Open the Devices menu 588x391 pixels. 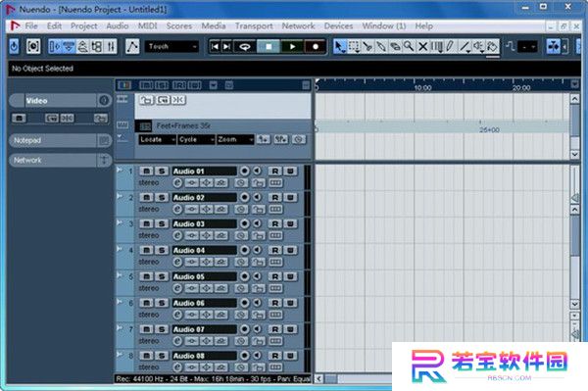pyautogui.click(x=338, y=25)
